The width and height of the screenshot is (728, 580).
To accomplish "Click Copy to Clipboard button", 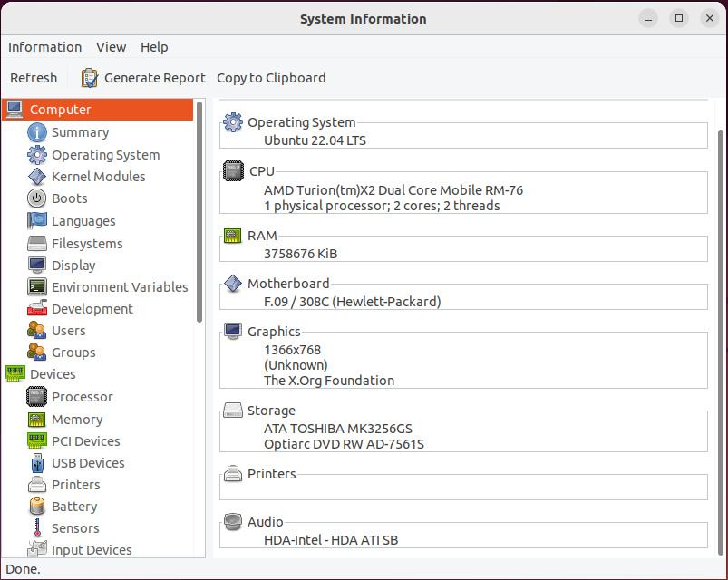I will point(271,78).
